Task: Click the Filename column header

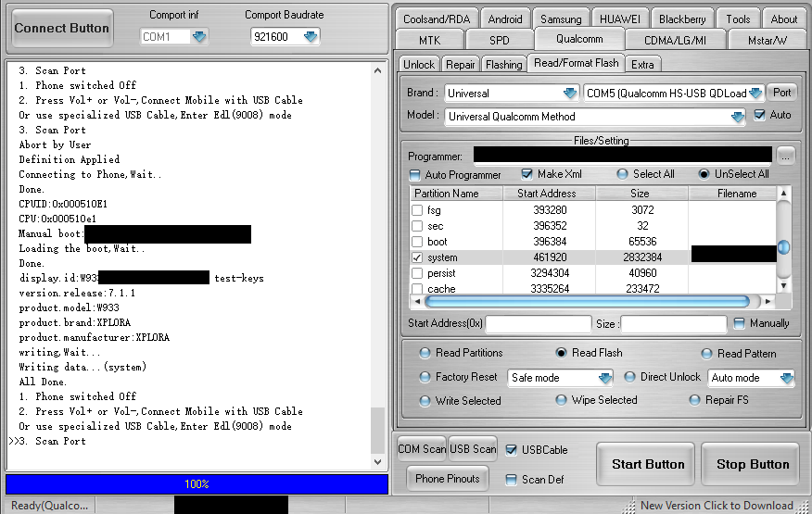Action: pyautogui.click(x=732, y=194)
